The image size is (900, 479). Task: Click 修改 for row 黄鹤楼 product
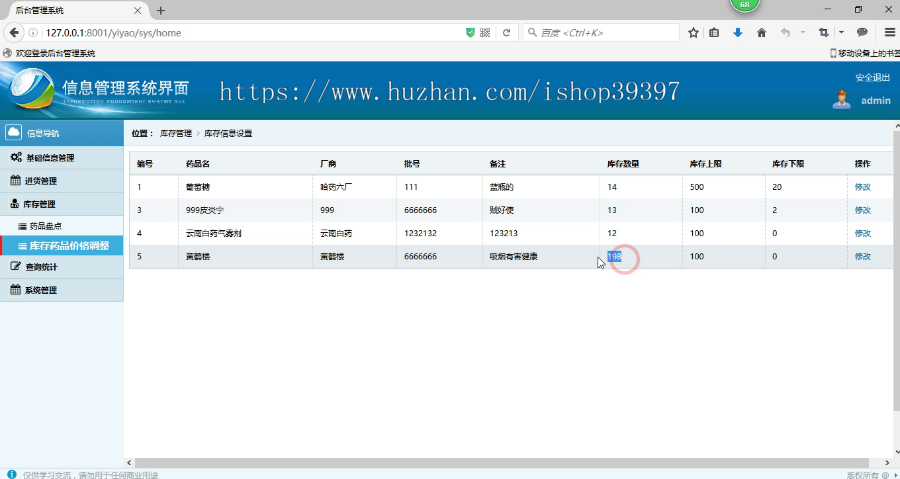pos(863,256)
